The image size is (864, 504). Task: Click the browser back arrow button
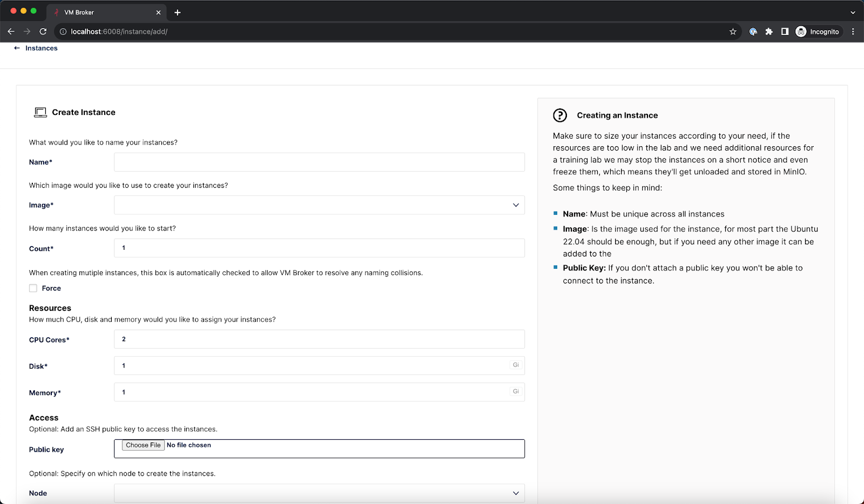11,32
